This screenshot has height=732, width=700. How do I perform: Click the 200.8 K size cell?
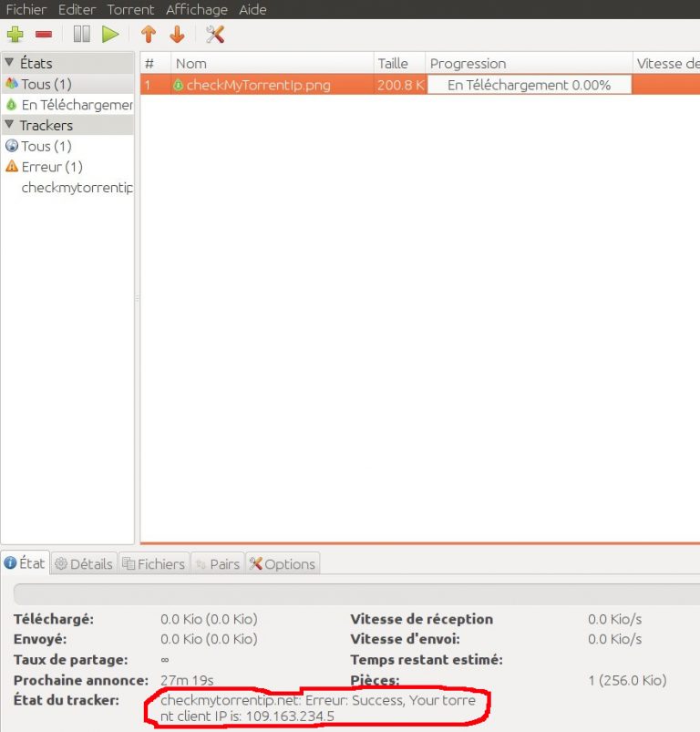[x=400, y=85]
